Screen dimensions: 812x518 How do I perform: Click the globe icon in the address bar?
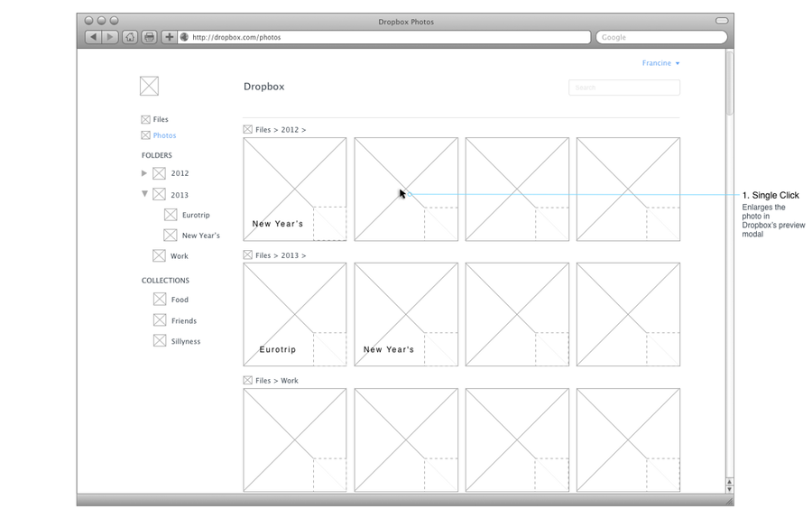click(184, 37)
